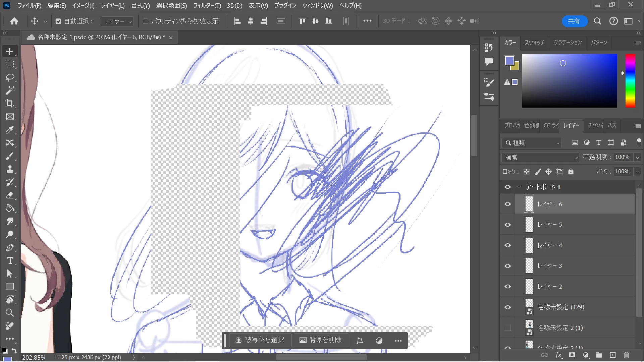Enable バウンディングボックスを表示 checkbox

pos(146,21)
